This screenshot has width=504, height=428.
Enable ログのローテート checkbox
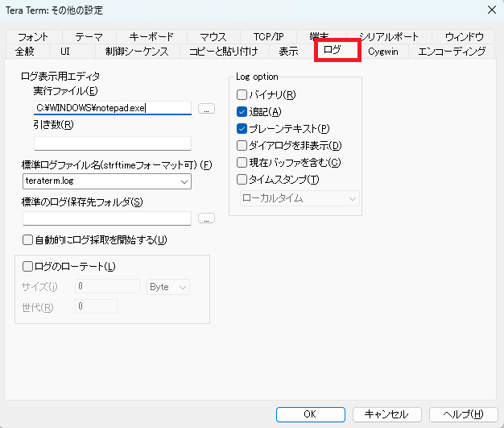tap(28, 267)
